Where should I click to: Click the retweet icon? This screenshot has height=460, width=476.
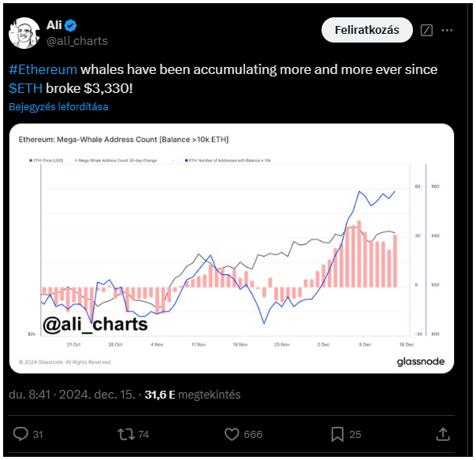click(126, 434)
